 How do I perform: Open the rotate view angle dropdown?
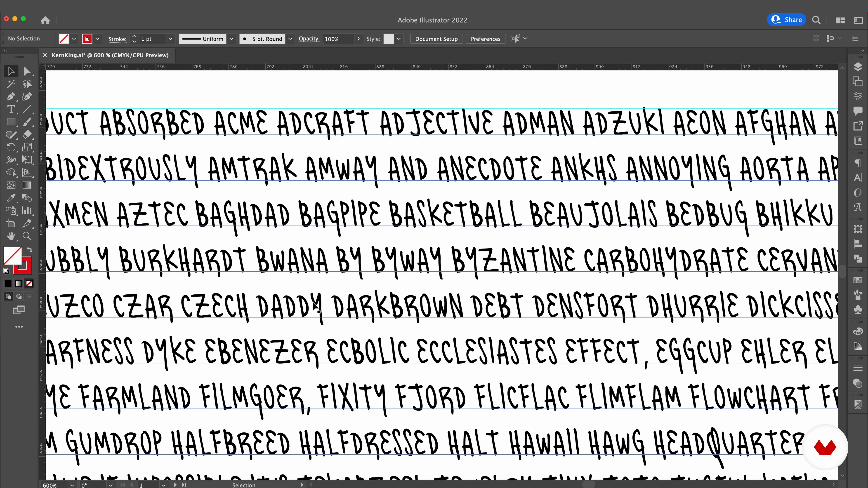point(111,485)
